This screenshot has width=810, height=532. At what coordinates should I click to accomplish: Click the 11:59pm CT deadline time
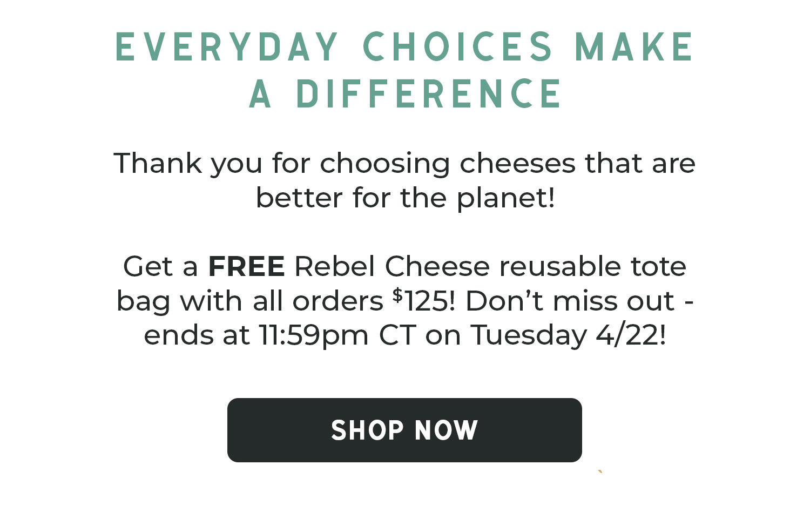point(337,335)
